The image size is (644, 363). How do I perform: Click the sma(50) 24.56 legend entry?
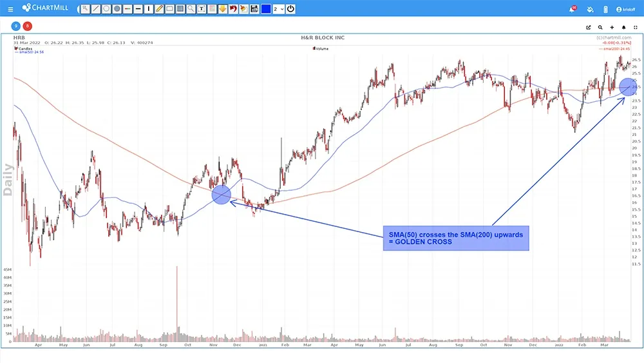coord(29,52)
